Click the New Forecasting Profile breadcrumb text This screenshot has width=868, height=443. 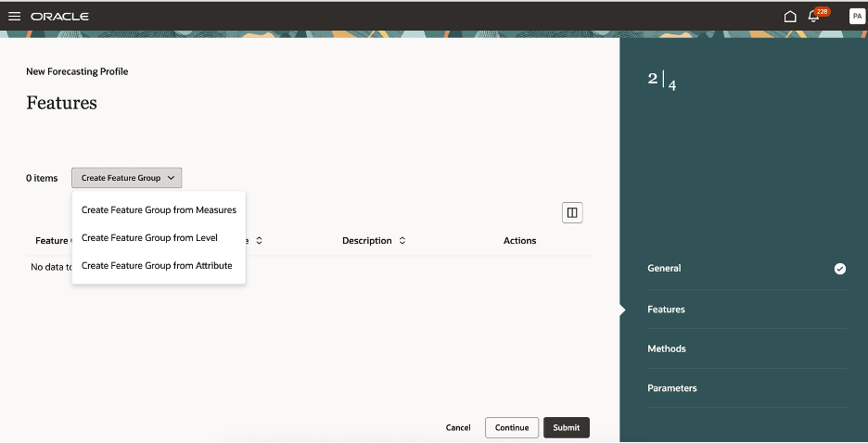point(77,71)
